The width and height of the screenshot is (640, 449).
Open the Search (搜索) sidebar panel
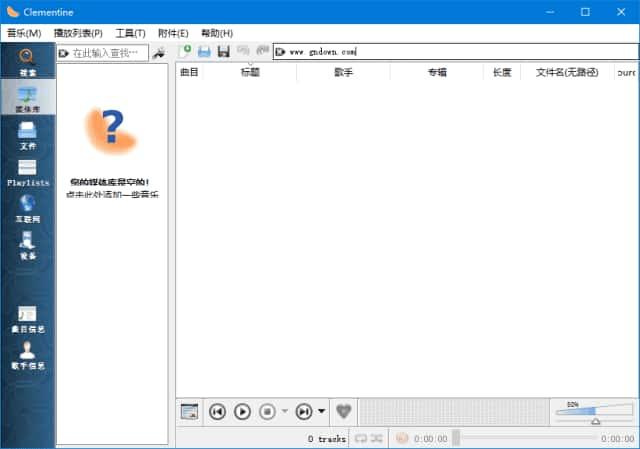(x=27, y=62)
